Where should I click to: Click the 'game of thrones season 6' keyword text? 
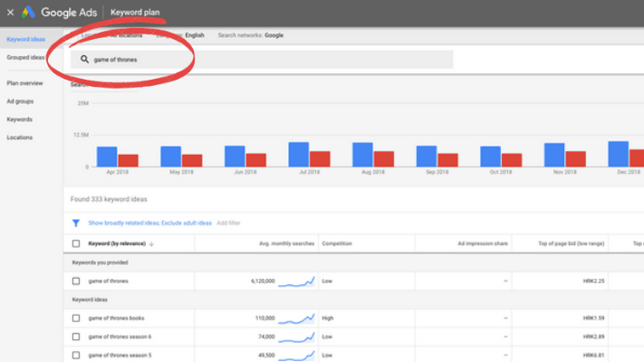120,337
